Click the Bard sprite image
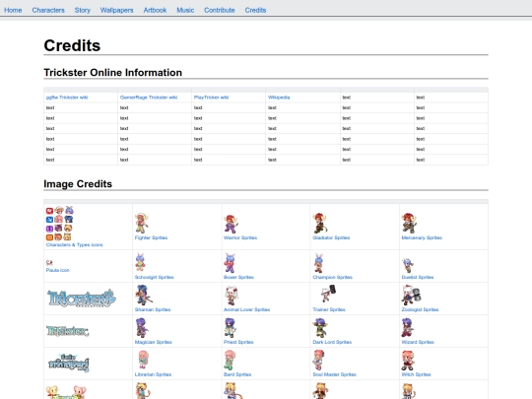 [230, 360]
